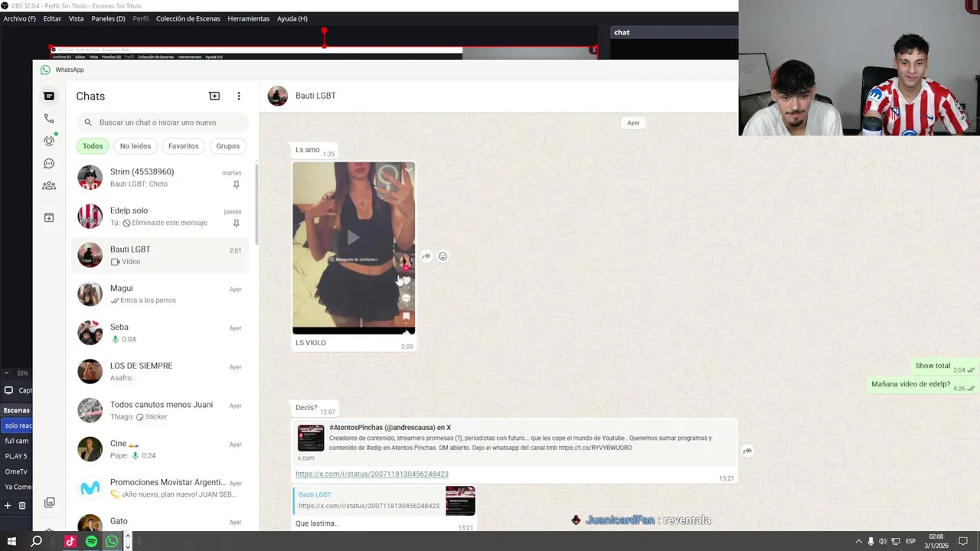This screenshot has width=980, height=551.
Task: Add a new scene with plus icon
Action: coord(8,505)
